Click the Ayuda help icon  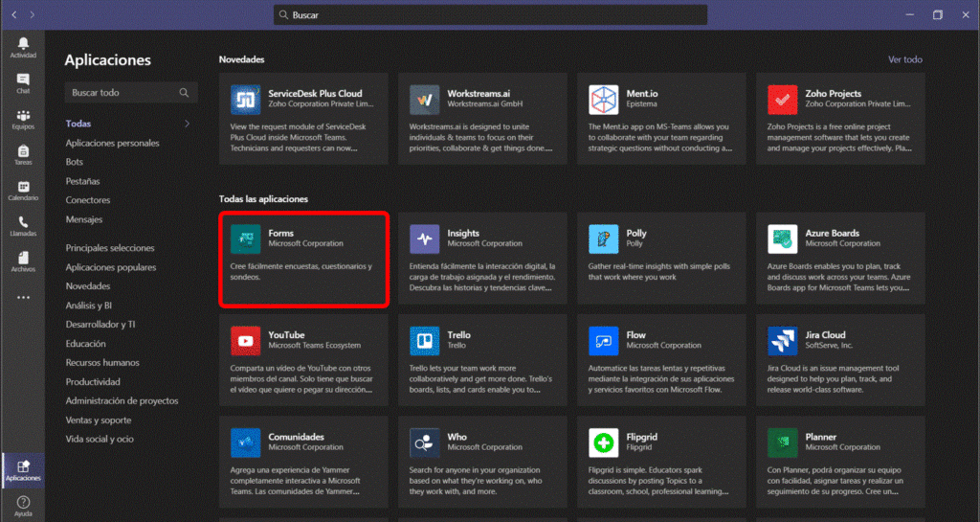click(x=23, y=505)
